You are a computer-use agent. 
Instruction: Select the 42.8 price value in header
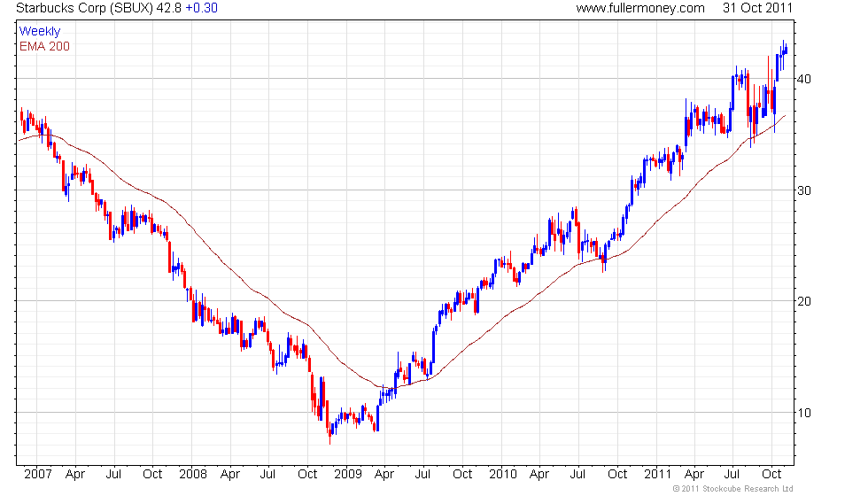(x=169, y=8)
